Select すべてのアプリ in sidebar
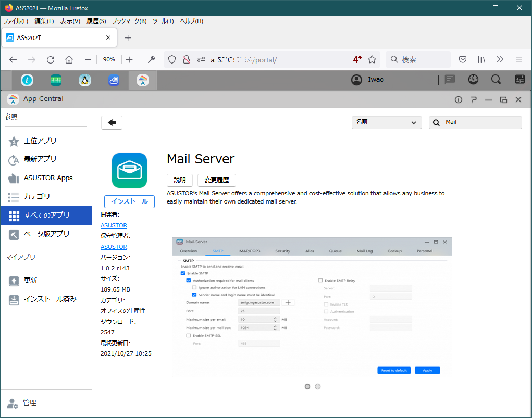Viewport: 532px width, 418px height. pos(46,216)
